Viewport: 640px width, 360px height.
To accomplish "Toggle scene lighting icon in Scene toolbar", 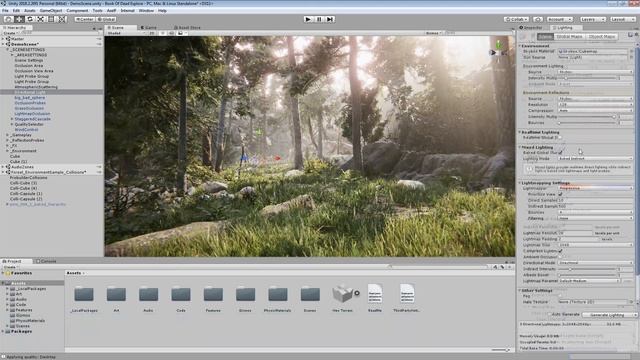I will coord(163,33).
